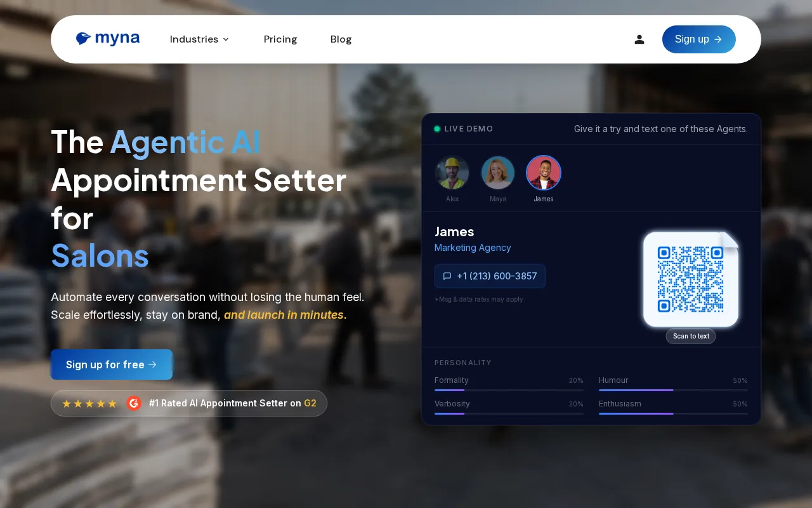Open the Pricing page
Viewport: 812px width, 508px height.
coord(280,39)
